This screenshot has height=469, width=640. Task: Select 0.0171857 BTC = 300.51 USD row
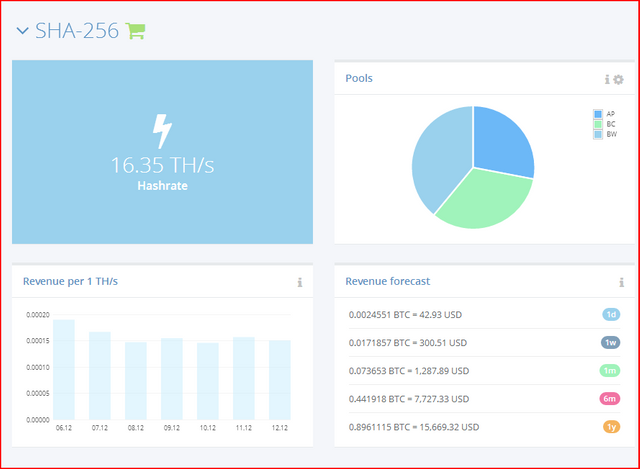pyautogui.click(x=484, y=343)
